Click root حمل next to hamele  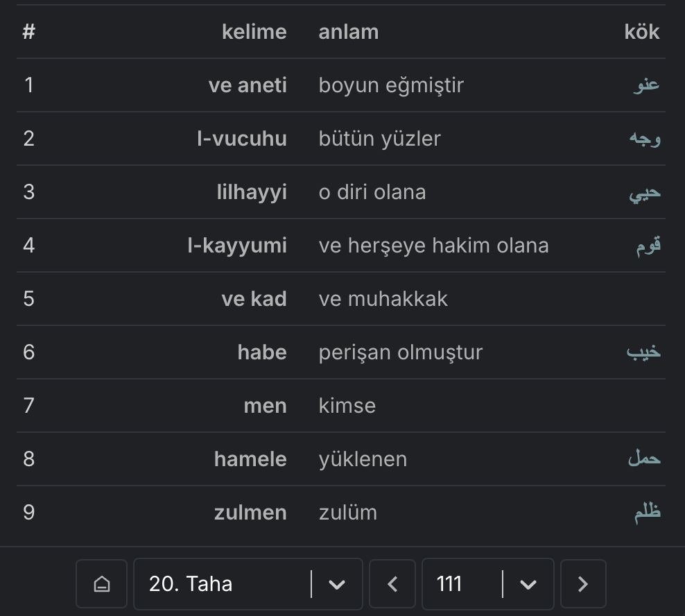(644, 459)
